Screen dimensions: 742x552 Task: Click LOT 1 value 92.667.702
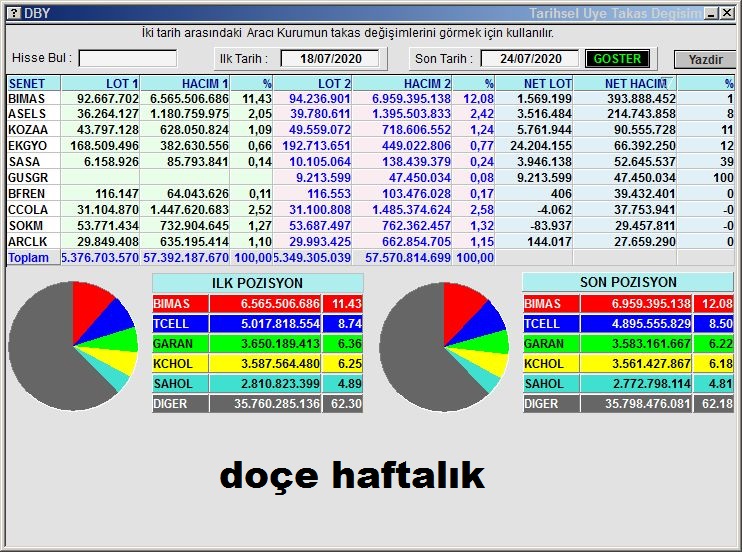pos(108,98)
